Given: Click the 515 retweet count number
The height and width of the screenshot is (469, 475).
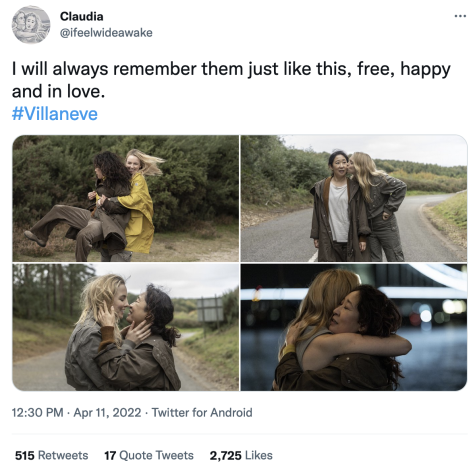Looking at the screenshot, I should 25,455.
